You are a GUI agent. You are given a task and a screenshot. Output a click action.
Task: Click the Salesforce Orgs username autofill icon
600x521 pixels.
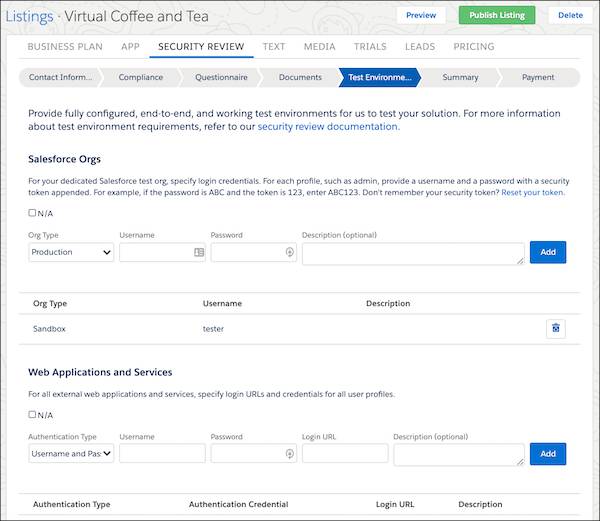click(x=199, y=252)
